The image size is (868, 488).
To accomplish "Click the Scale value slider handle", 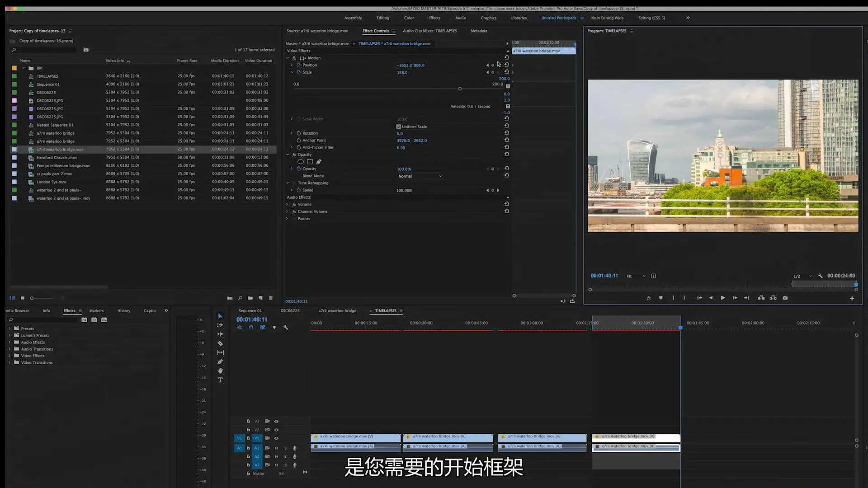I will pyautogui.click(x=460, y=89).
